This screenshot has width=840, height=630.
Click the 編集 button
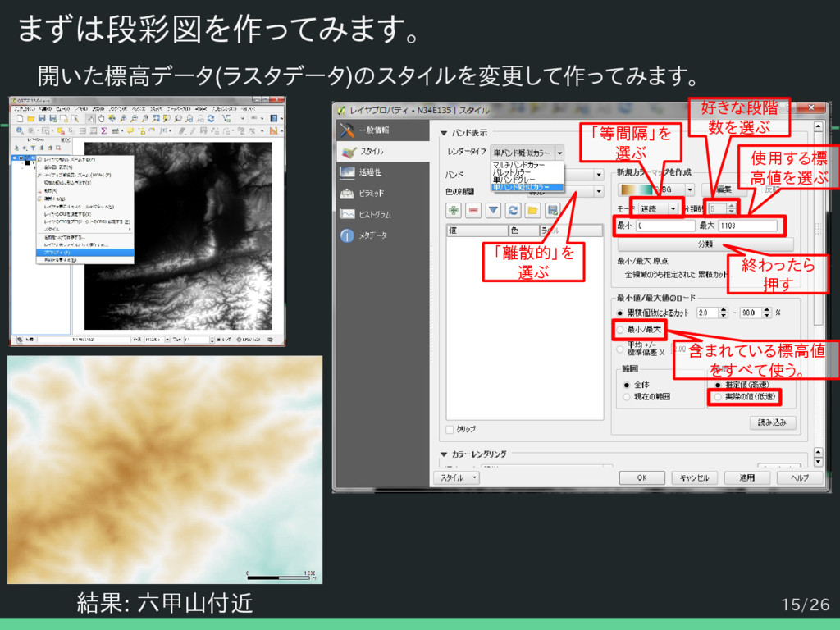[x=724, y=190]
